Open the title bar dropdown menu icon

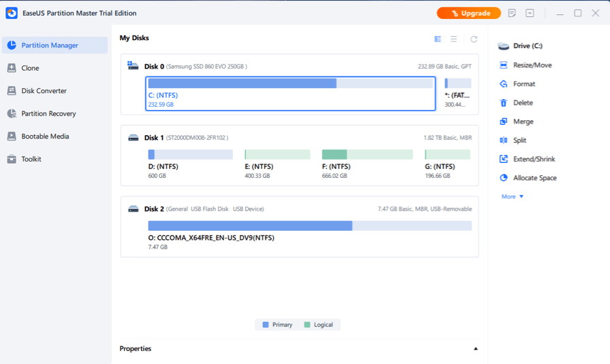tap(530, 14)
